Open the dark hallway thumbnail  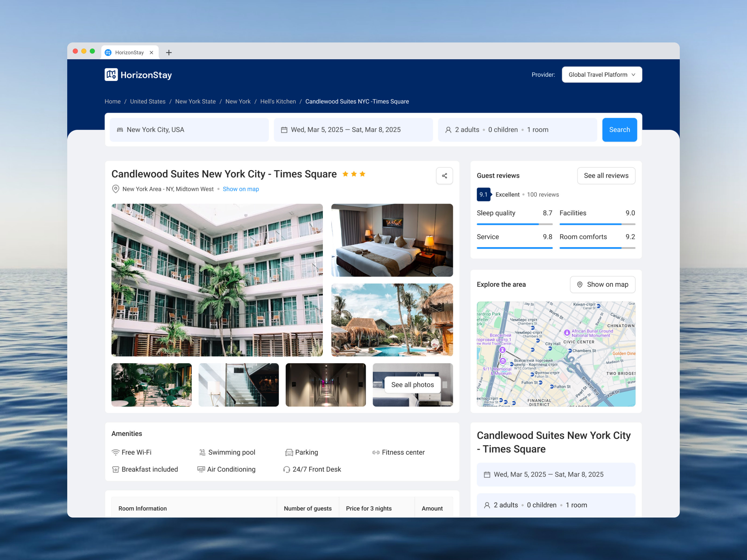[326, 385]
